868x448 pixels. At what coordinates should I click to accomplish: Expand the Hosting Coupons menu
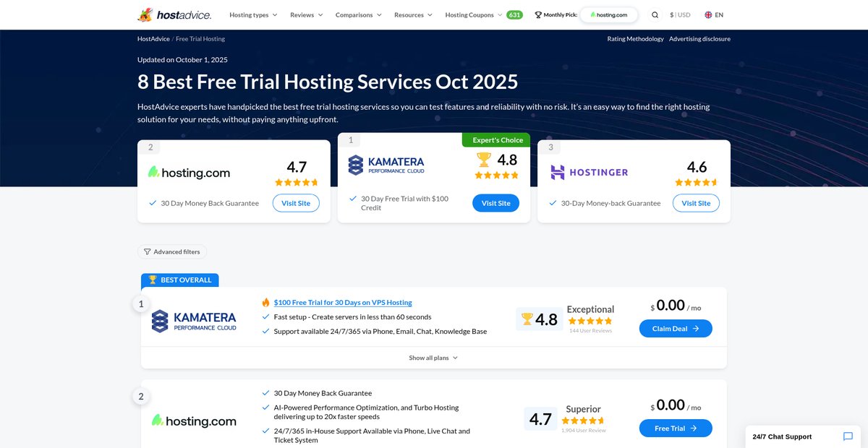pos(474,14)
